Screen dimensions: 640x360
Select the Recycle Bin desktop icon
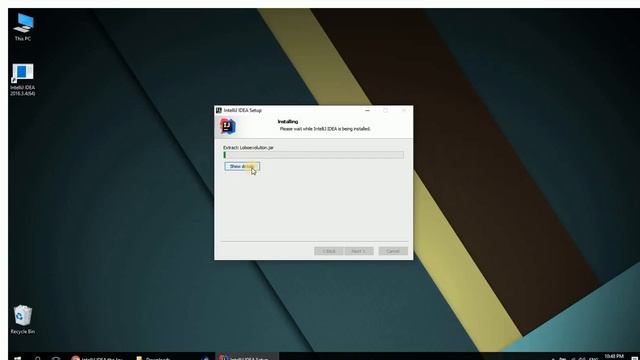pos(23,320)
